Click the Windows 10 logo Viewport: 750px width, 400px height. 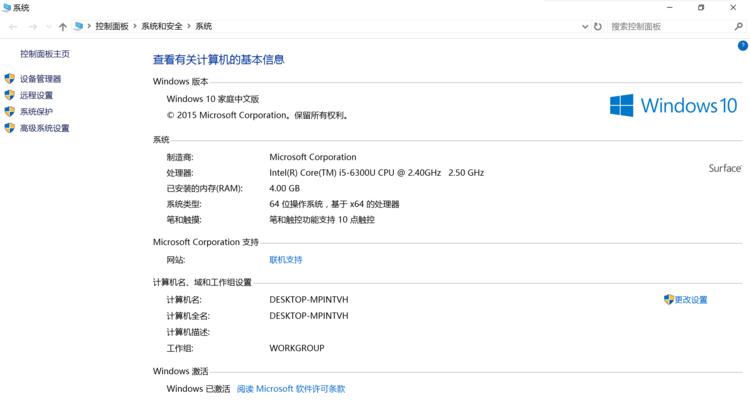coord(673,105)
